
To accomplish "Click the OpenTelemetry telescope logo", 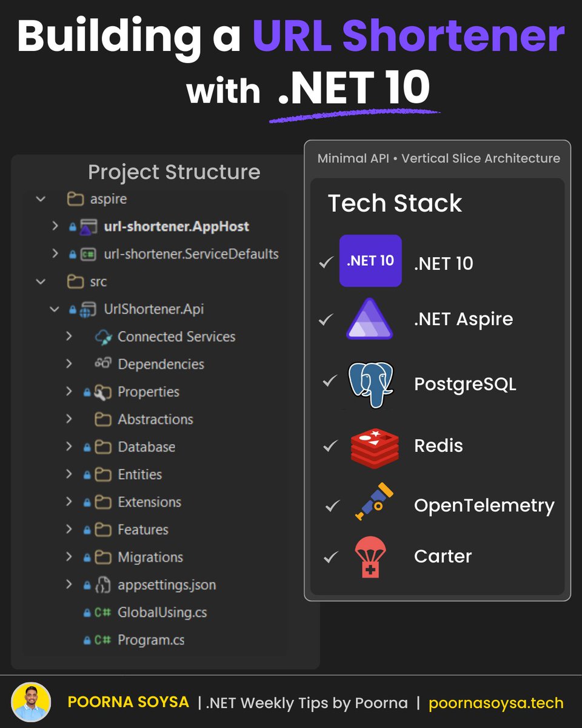I will point(373,502).
